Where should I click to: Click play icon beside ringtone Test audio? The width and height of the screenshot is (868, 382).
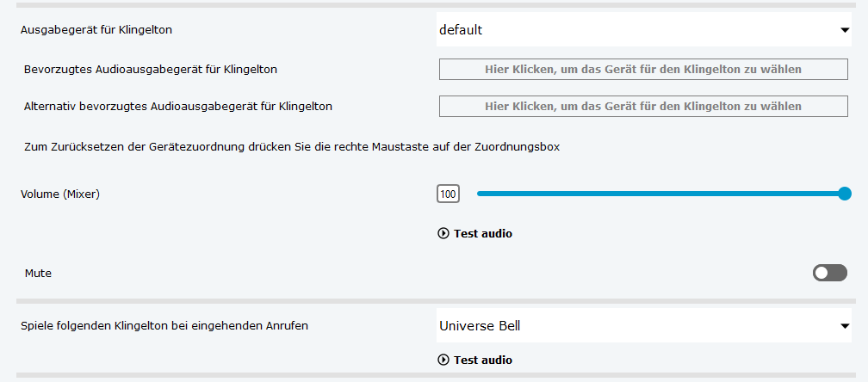(443, 360)
